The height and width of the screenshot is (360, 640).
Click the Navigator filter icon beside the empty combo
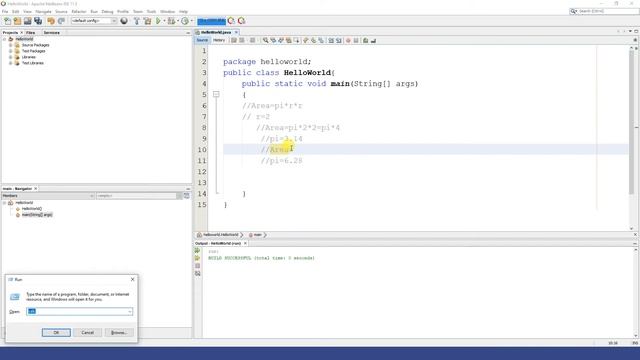tap(187, 196)
